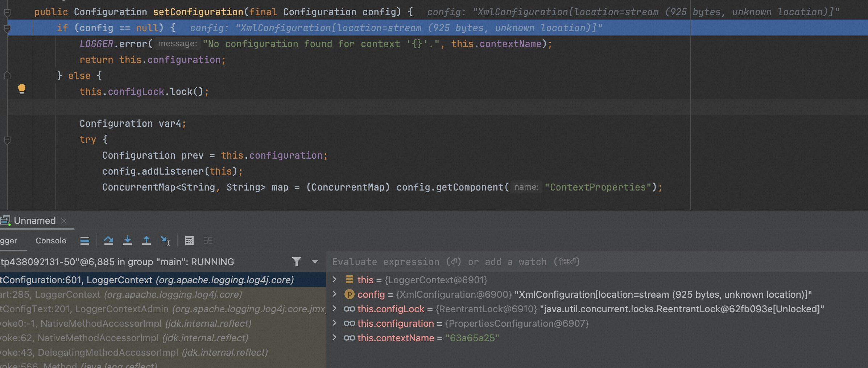Click the frames filter funnel icon

coord(297,262)
